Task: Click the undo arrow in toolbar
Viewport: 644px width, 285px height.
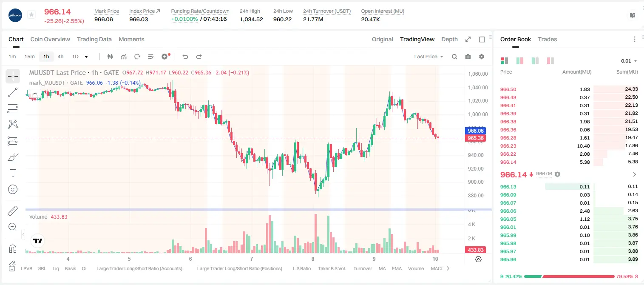Action: pos(185,57)
